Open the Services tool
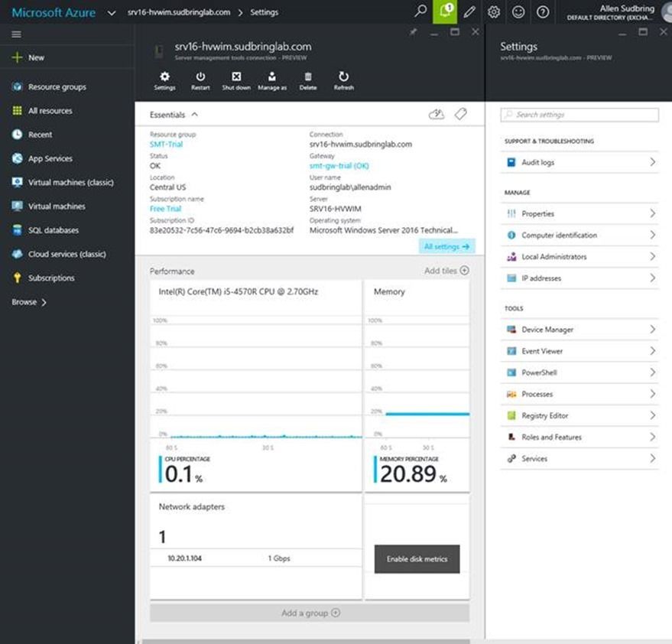The height and width of the screenshot is (644, 672). pos(579,458)
